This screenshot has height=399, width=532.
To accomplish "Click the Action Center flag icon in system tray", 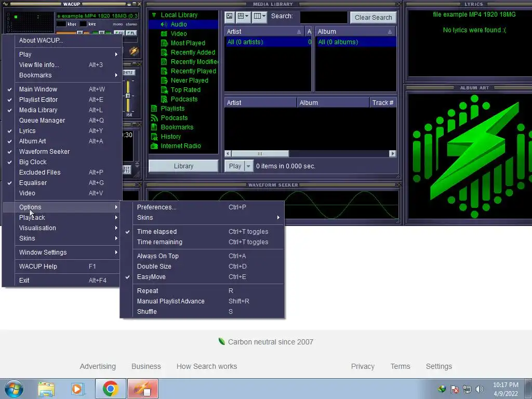I will tap(454, 389).
